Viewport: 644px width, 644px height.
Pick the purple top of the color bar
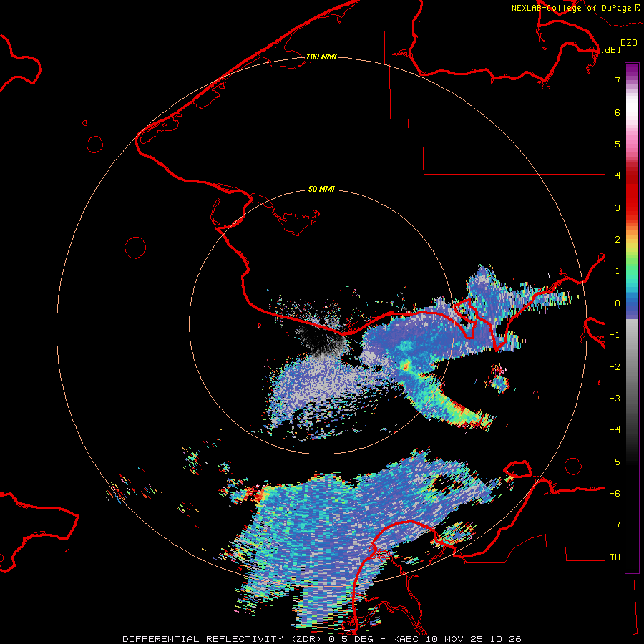pyautogui.click(x=632, y=70)
